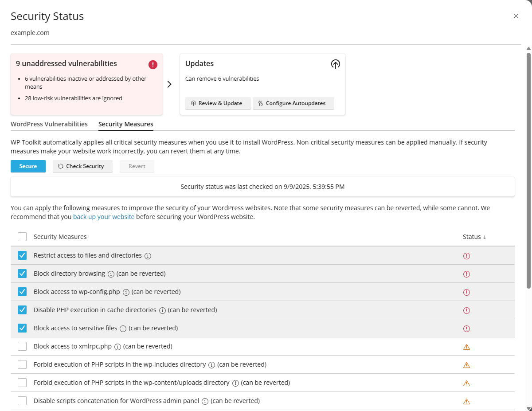Follow the 'back up your website' link
This screenshot has height=411, width=532.
(x=104, y=217)
